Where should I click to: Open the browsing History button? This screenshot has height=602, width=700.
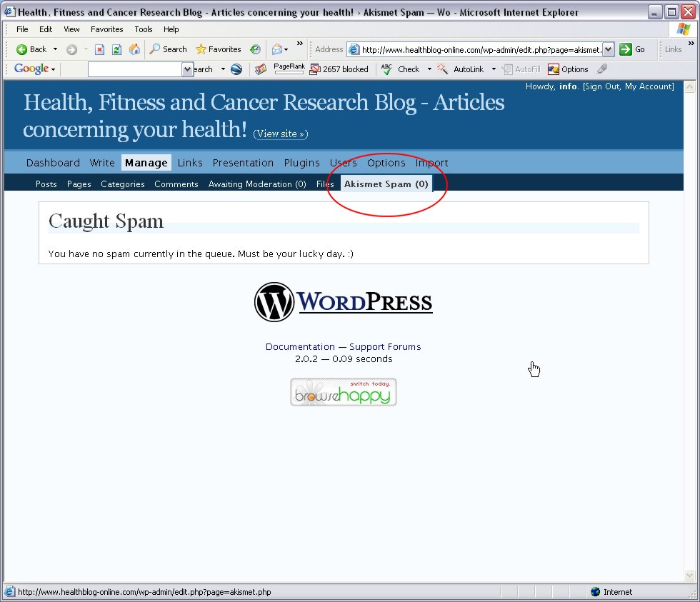coord(255,49)
